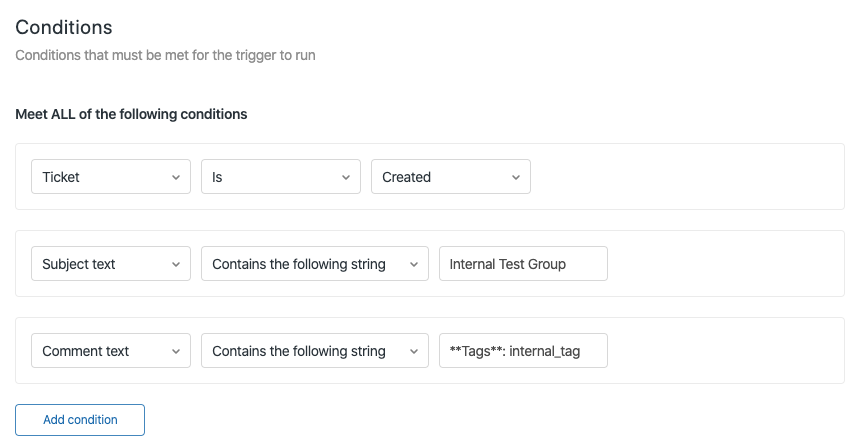
Task: Click the 'Internal Test Group' text field
Action: [x=523, y=264]
